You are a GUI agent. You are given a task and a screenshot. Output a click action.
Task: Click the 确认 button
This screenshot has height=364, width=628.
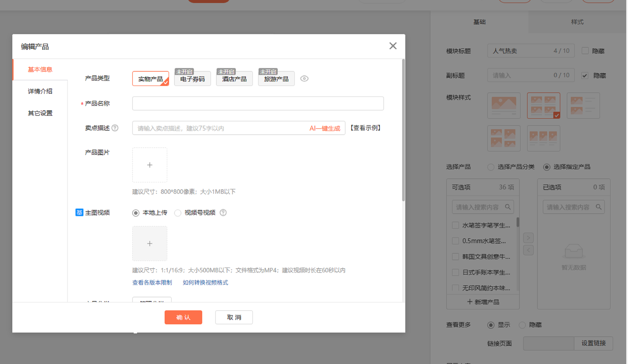point(183,317)
